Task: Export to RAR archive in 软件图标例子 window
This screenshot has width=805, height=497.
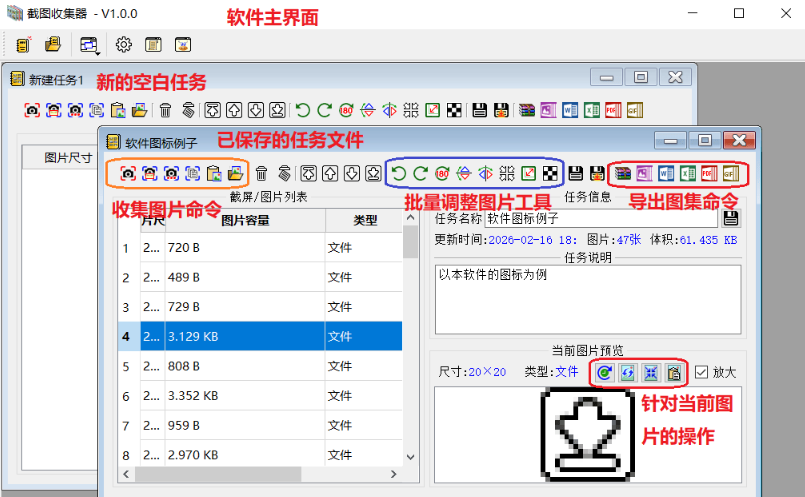Action: pyautogui.click(x=623, y=174)
